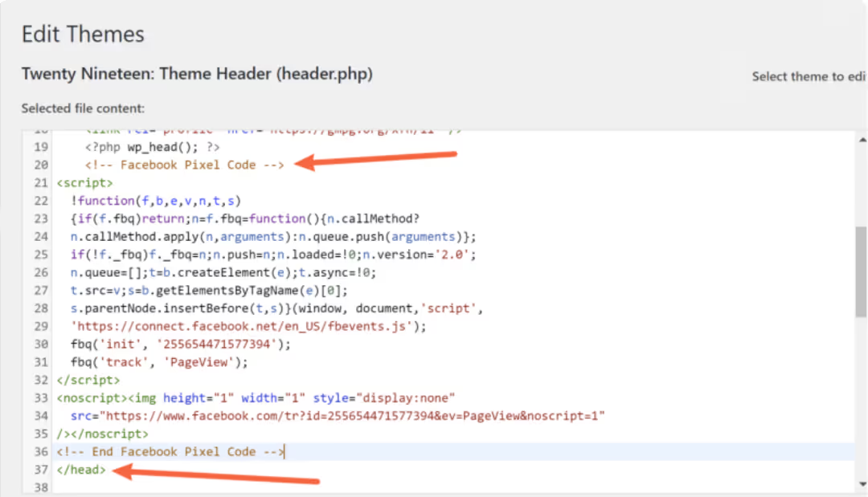Click 'Twenty Nineteen: Theme Header (header.php)' title
Screen dimensions: 868x497
[x=197, y=74]
